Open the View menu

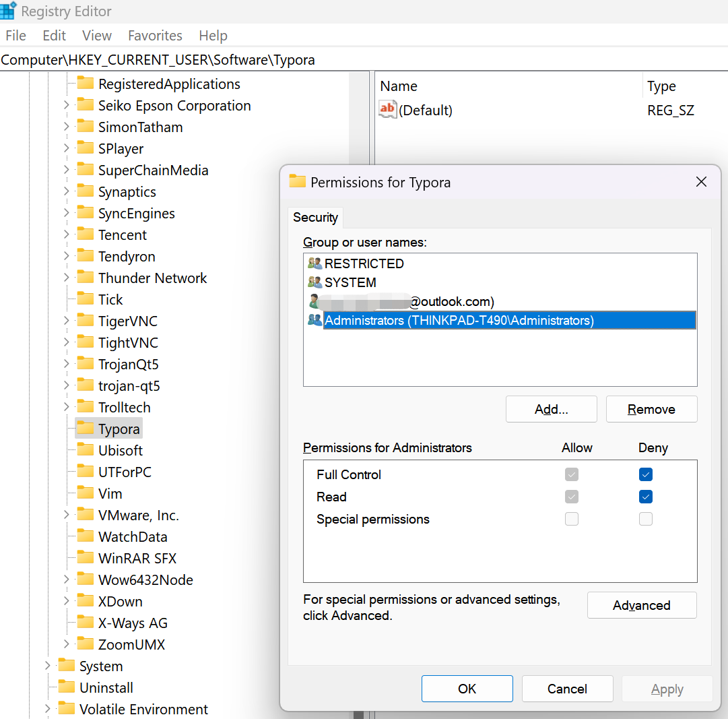click(x=96, y=36)
